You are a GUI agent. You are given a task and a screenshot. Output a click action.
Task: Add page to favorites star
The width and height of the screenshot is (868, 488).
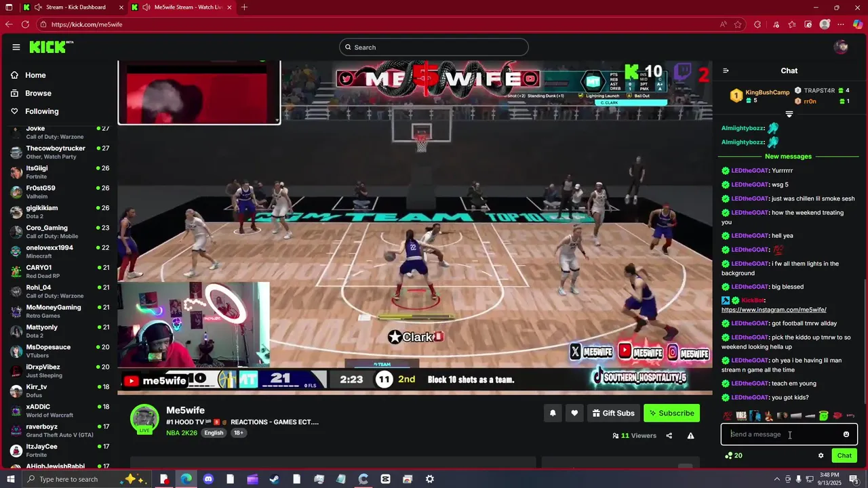[738, 24]
